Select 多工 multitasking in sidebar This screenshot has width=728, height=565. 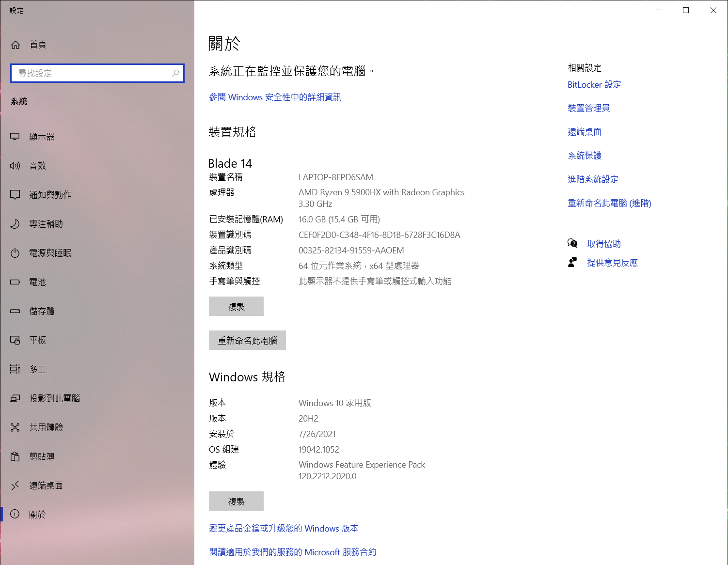pyautogui.click(x=37, y=369)
